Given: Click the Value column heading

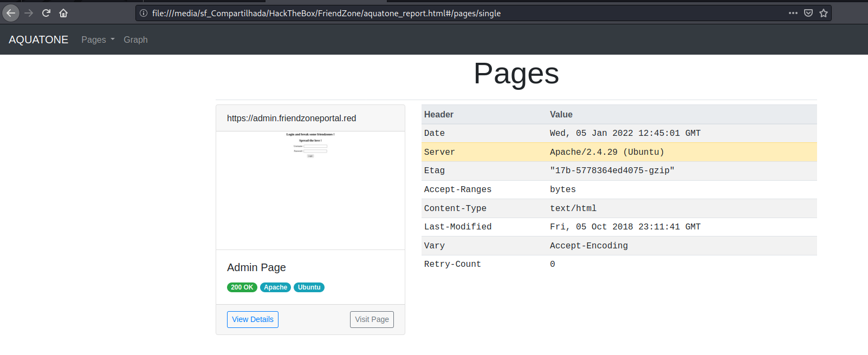Looking at the screenshot, I should point(561,114).
